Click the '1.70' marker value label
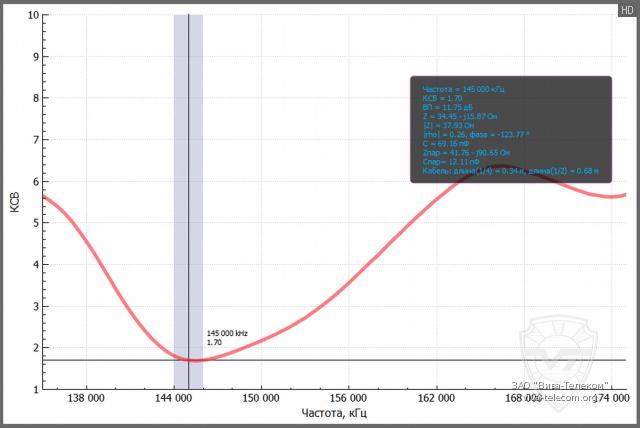The image size is (640, 428). [214, 342]
